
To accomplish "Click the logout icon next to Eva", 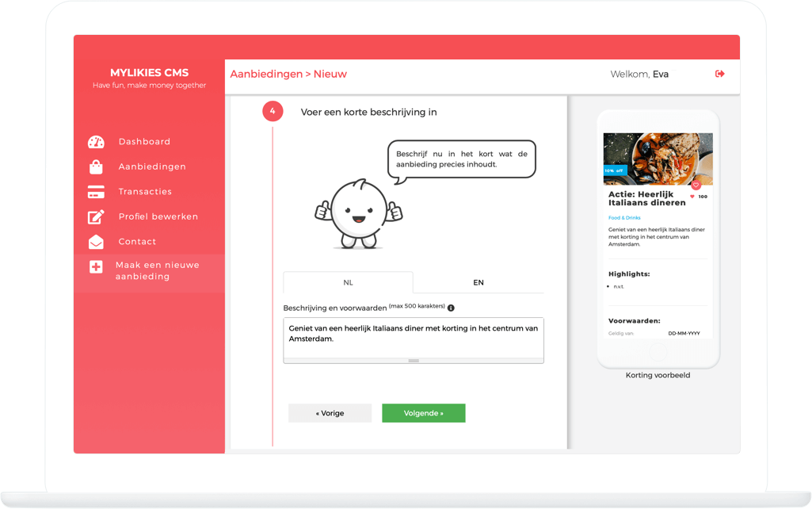I will click(x=720, y=74).
